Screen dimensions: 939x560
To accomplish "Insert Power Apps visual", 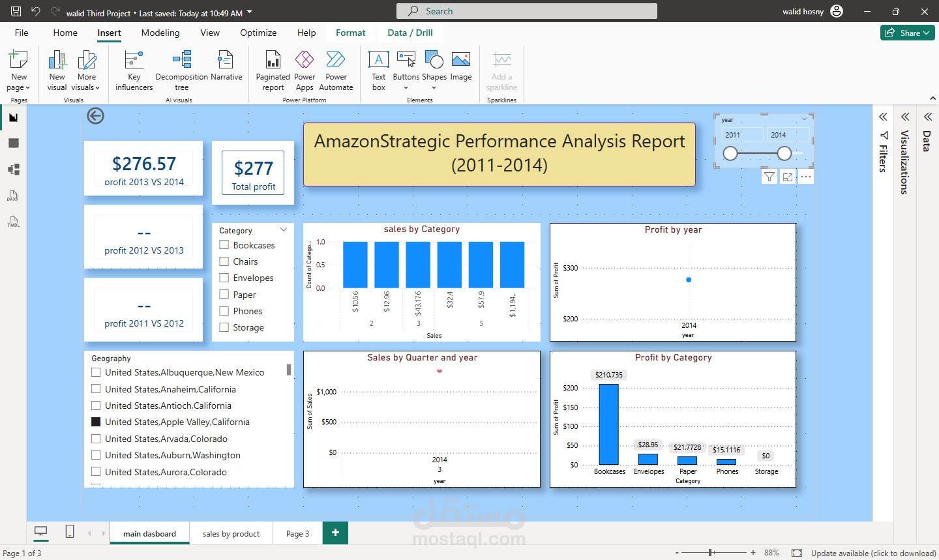I will [x=305, y=71].
